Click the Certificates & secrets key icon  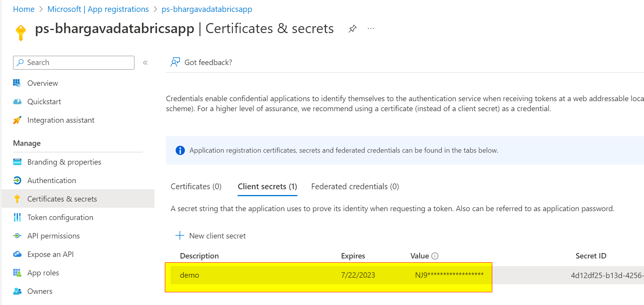(17, 199)
